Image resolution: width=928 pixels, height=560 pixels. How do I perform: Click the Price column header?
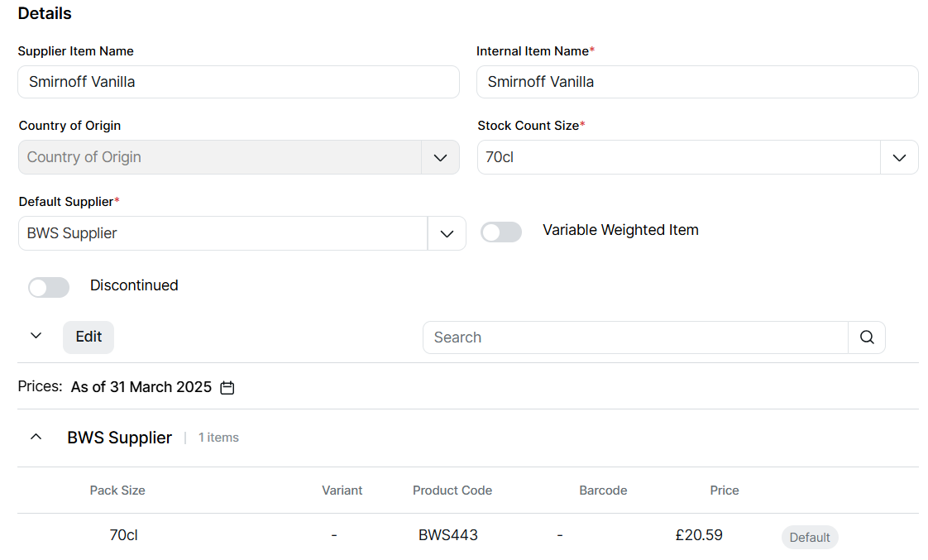724,491
